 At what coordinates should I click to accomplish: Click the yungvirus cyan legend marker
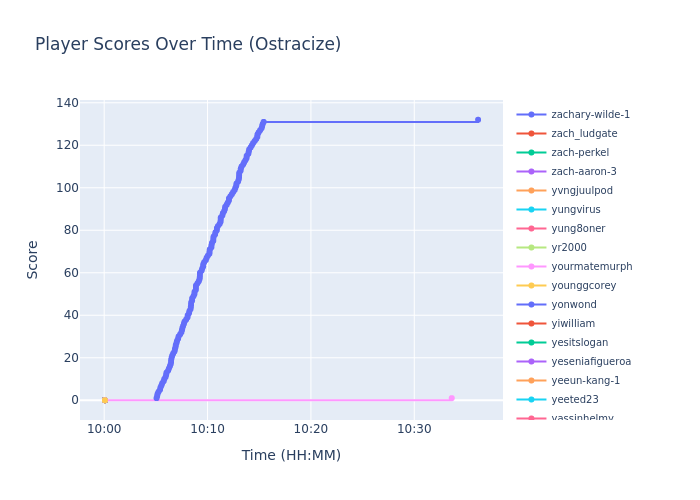click(531, 210)
